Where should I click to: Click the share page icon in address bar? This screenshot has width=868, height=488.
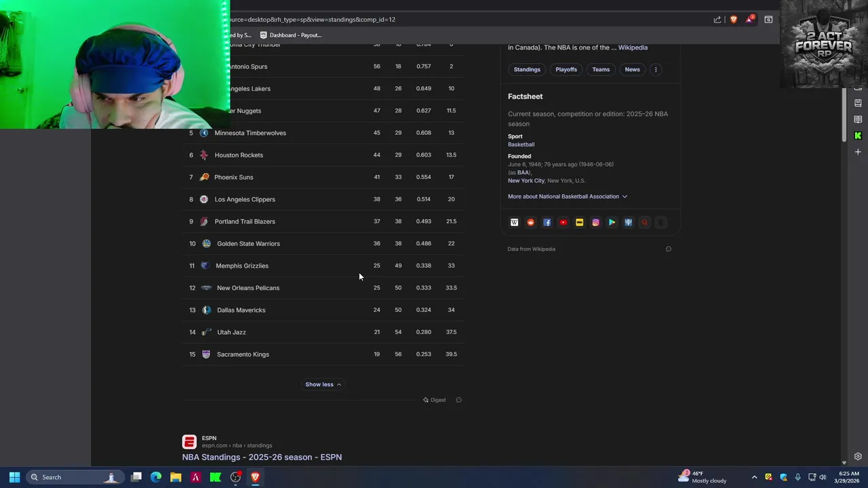tap(717, 20)
